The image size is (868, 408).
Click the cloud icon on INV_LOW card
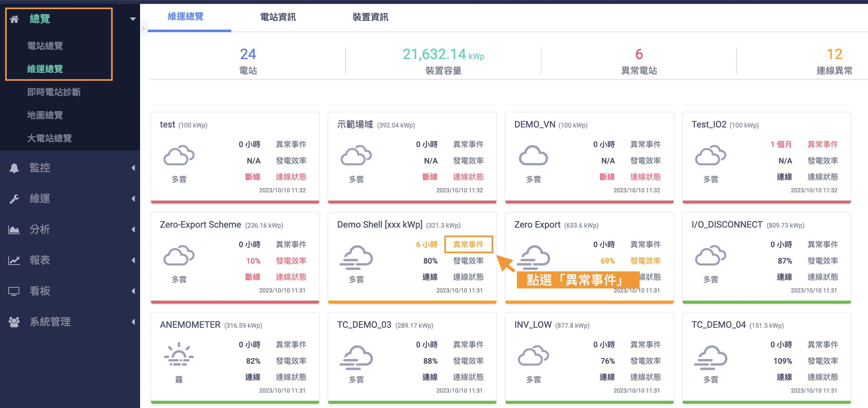(533, 355)
